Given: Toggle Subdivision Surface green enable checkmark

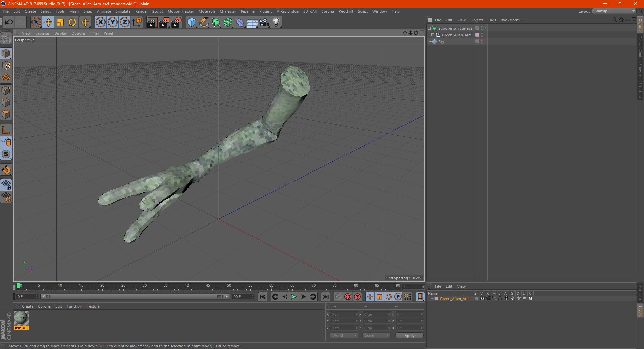Looking at the screenshot, I should click(x=485, y=28).
